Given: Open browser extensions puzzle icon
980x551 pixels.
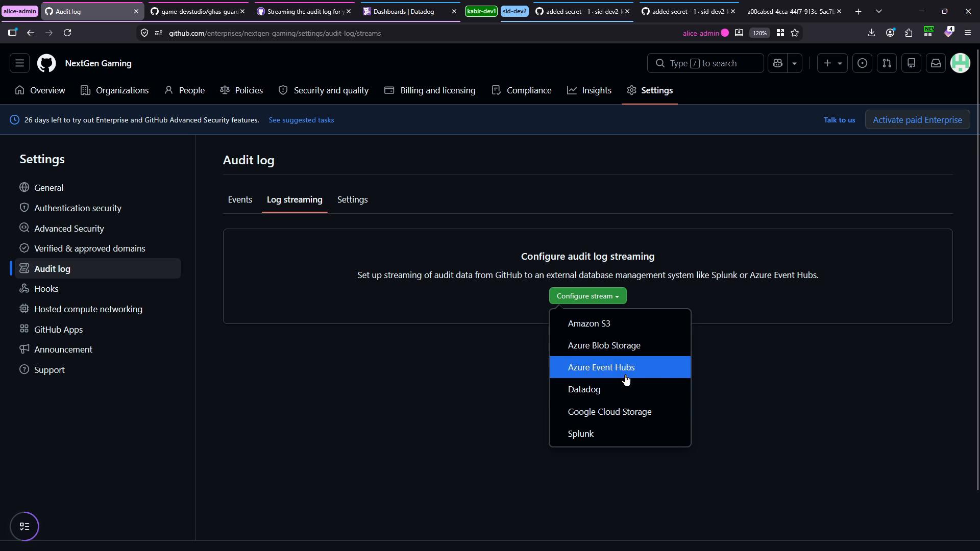Looking at the screenshot, I should click(x=909, y=33).
